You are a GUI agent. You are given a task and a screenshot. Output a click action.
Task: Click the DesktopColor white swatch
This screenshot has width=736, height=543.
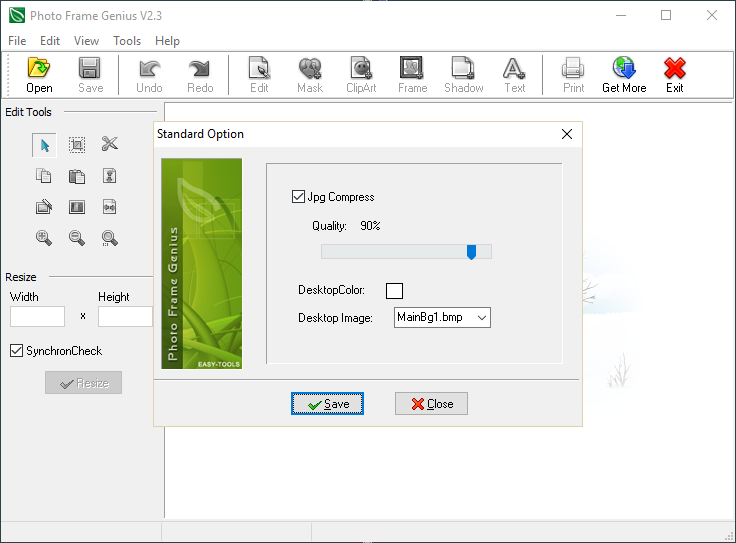394,291
